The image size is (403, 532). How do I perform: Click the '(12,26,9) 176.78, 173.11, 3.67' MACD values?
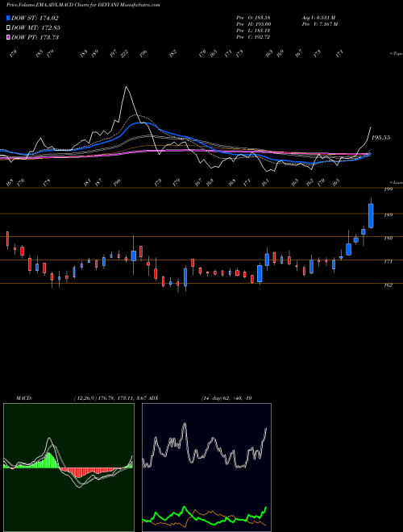pyautogui.click(x=110, y=398)
